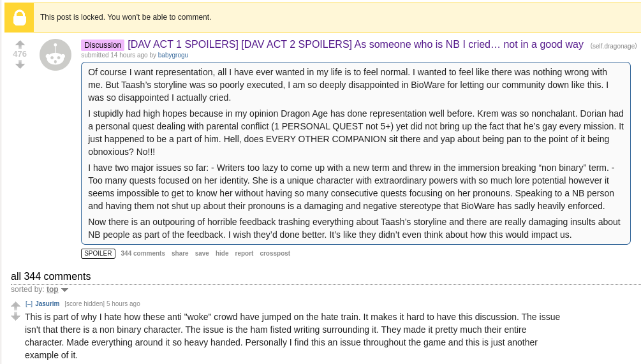Click the lock icon in yellow banner
This screenshot has height=364, width=641.
(19, 18)
